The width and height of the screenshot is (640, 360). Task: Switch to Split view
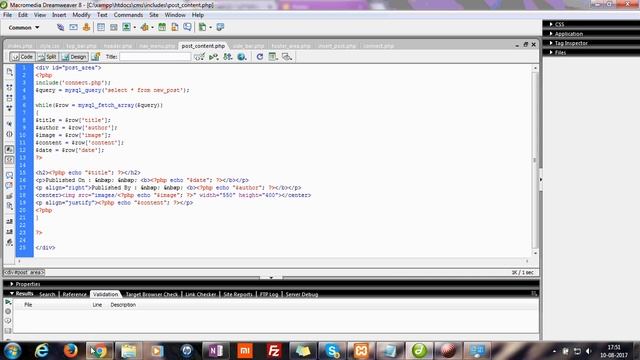[x=47, y=57]
